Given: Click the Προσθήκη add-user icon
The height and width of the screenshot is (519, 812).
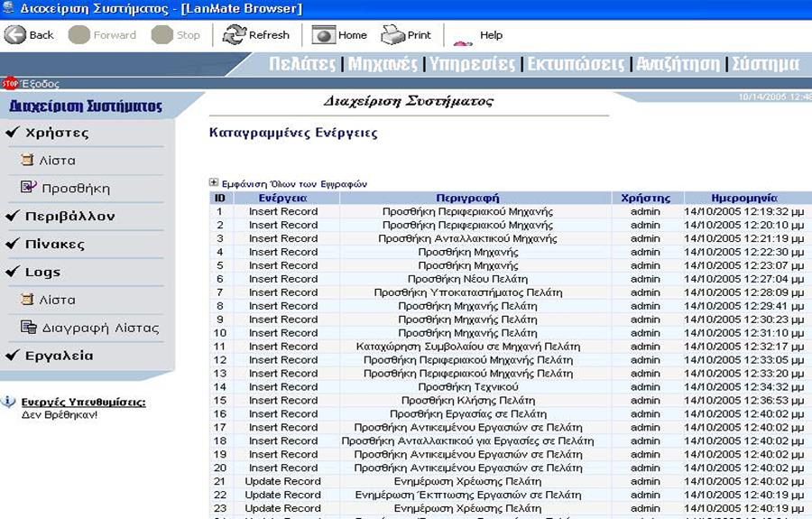Looking at the screenshot, I should pyautogui.click(x=29, y=187).
